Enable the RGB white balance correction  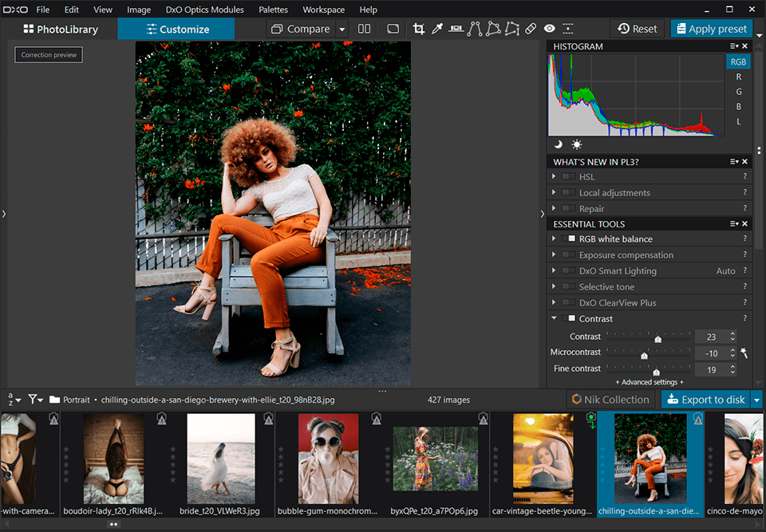568,238
